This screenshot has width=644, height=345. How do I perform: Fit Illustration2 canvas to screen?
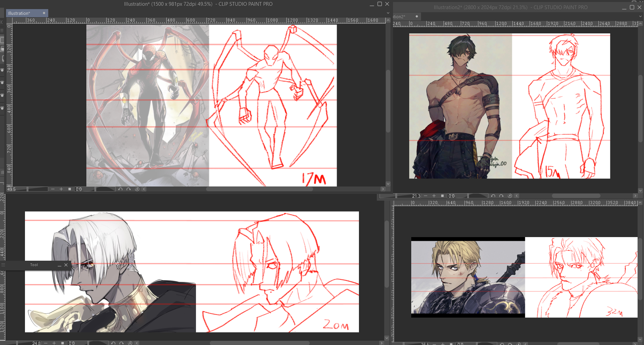coord(442,196)
